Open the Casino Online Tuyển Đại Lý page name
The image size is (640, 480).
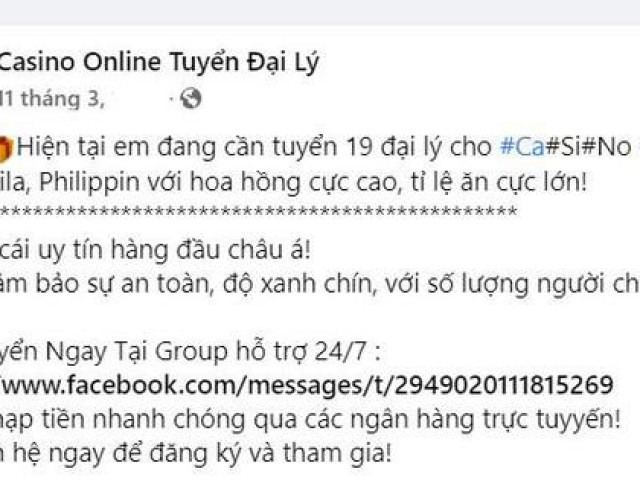(x=158, y=63)
